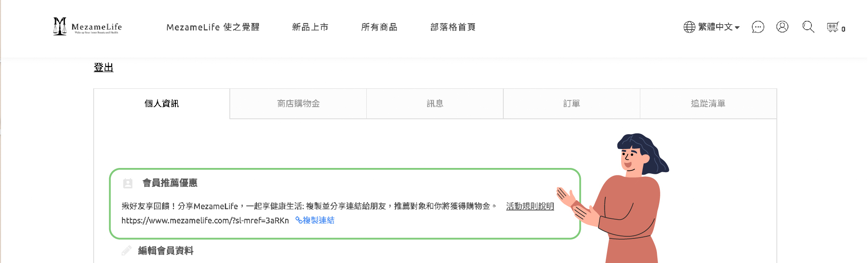Click the MezameLife logo

tap(87, 26)
